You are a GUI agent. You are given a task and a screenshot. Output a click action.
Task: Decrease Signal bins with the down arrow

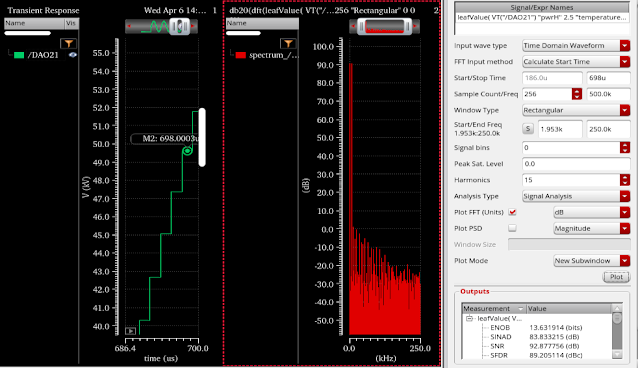[x=625, y=151]
